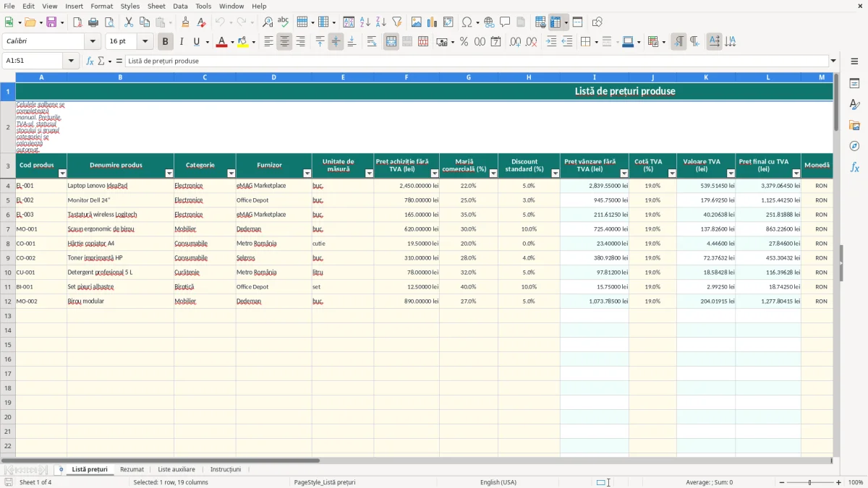Click the status bar zoom slider
Viewport: 868px width, 488px height.
(x=809, y=482)
